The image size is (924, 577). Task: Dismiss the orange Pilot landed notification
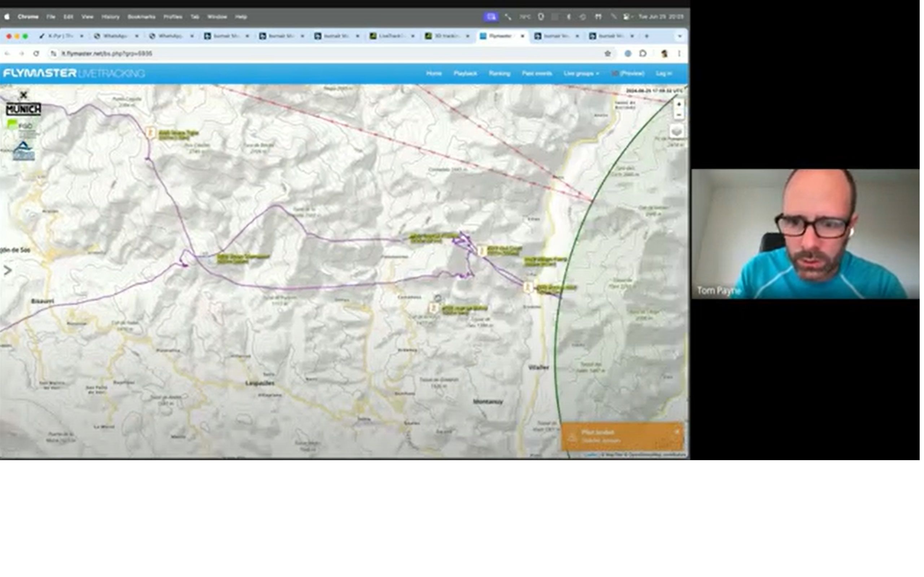(677, 432)
